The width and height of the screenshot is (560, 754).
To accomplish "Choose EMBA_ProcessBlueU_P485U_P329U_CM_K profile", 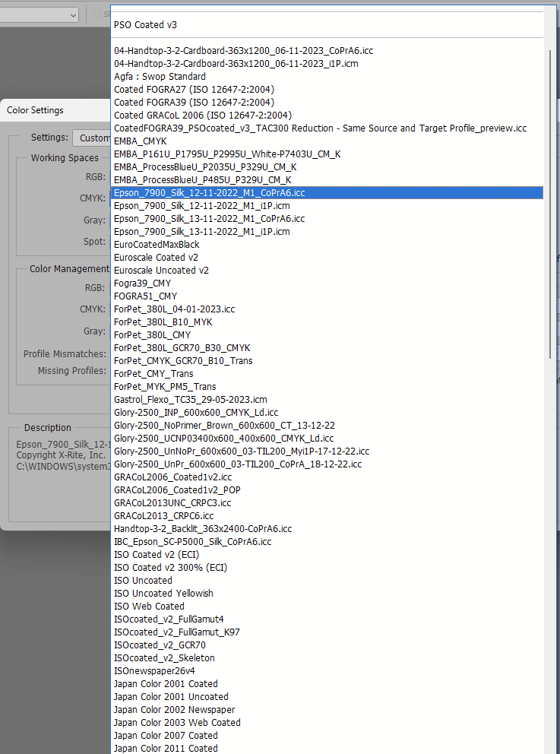I will click(x=327, y=180).
